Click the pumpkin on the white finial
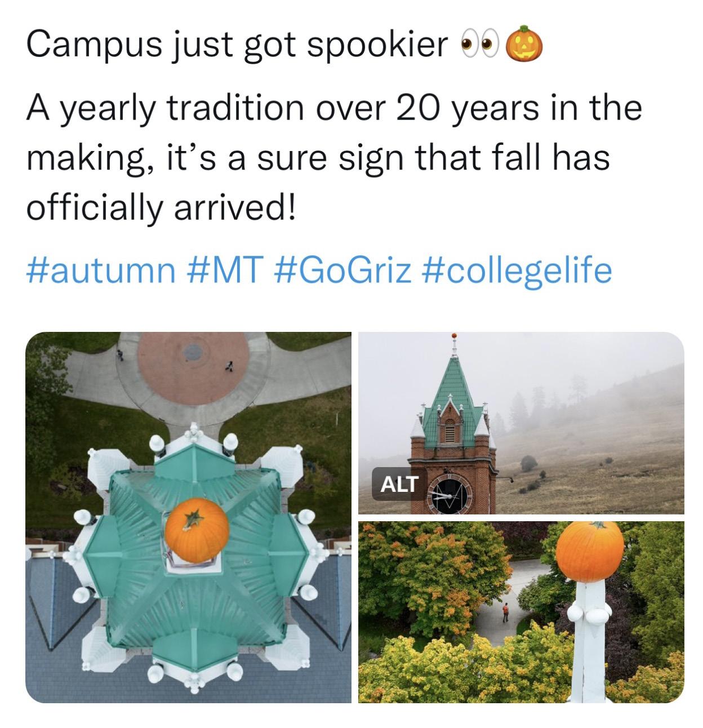The width and height of the screenshot is (703, 728). pos(589,551)
